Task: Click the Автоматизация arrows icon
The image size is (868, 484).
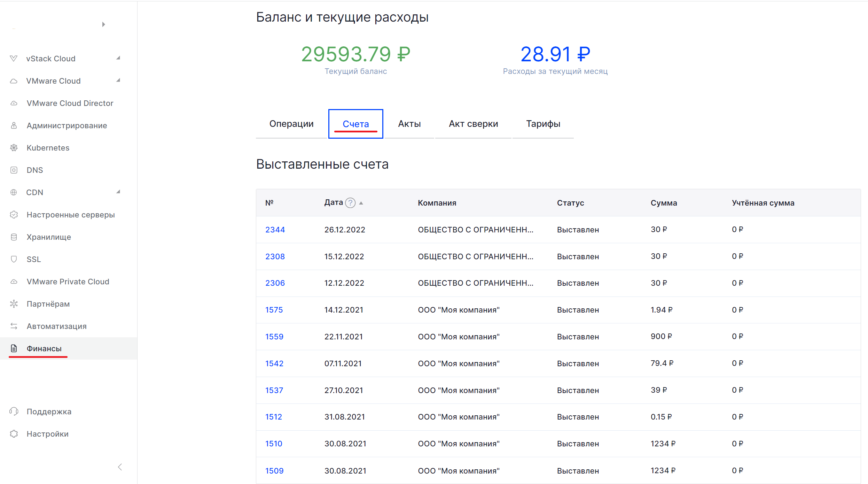Action: [x=14, y=326]
